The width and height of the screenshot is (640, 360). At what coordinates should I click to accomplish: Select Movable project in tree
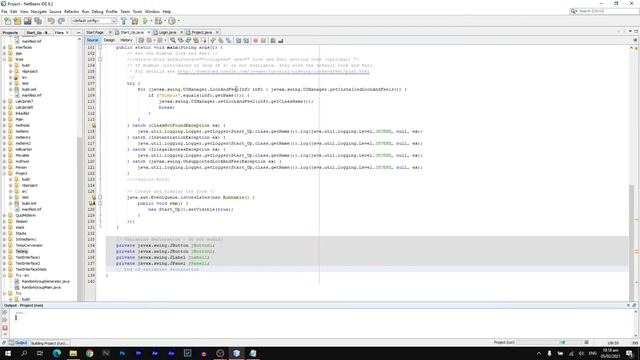click(x=22, y=156)
